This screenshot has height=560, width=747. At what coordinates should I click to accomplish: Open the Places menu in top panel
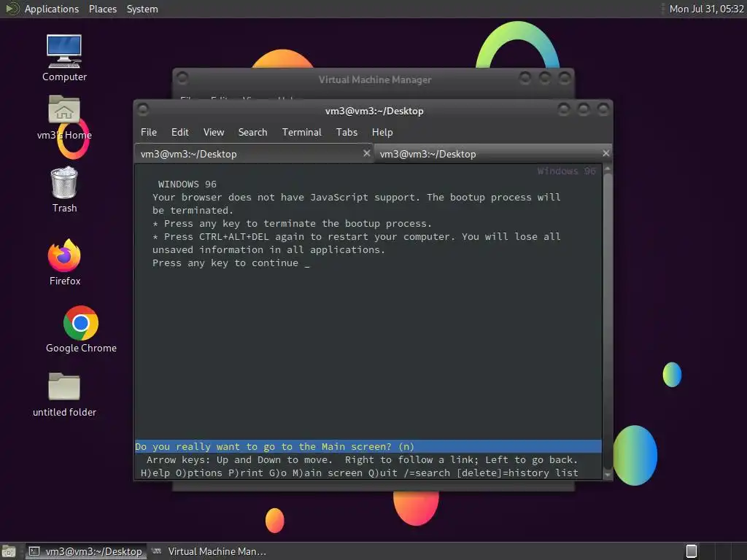click(x=102, y=9)
